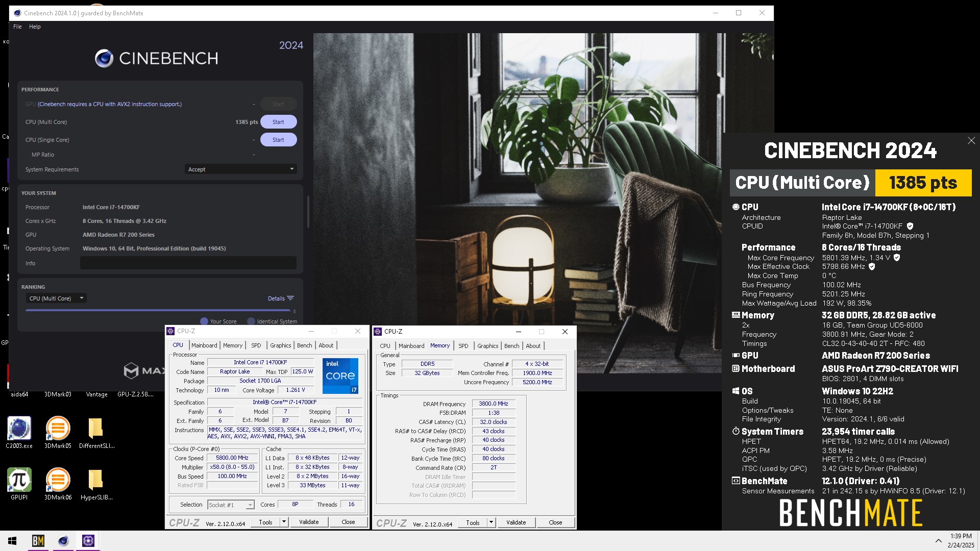Open the aida64 desktop icon
Image resolution: width=980 pixels, height=551 pixels.
click(x=19, y=394)
